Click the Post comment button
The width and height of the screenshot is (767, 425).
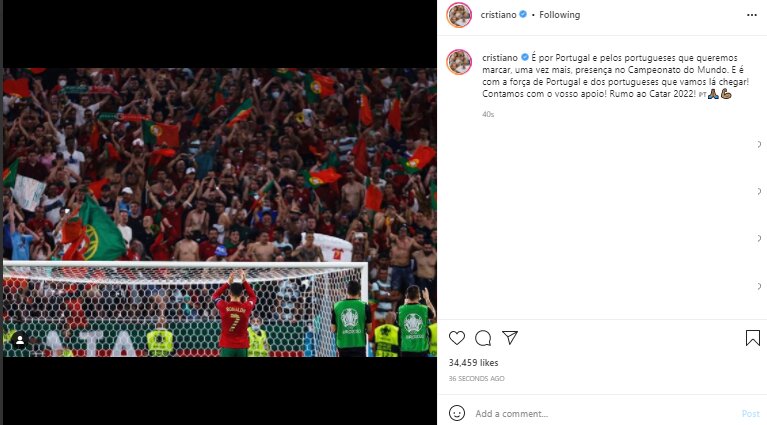click(x=751, y=414)
